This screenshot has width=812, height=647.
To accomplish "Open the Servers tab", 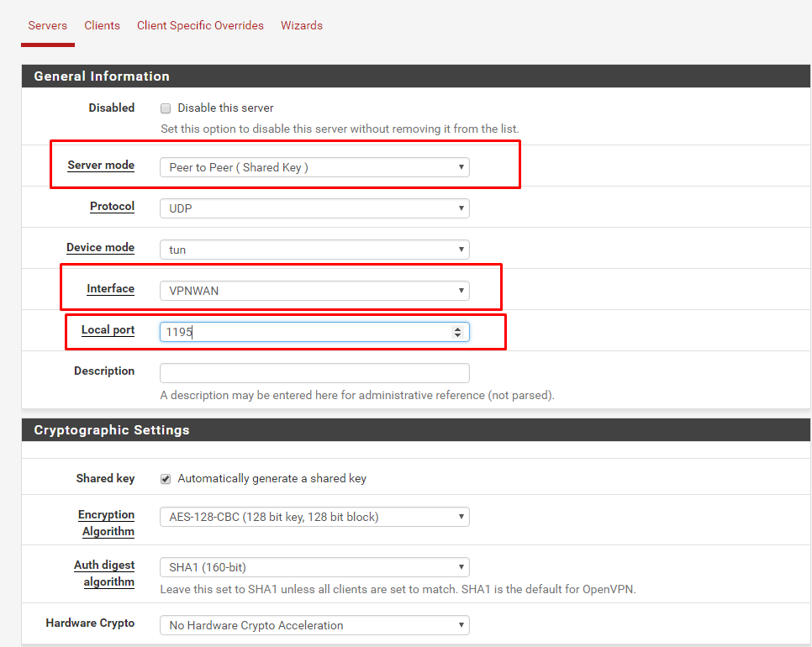I will tap(48, 25).
